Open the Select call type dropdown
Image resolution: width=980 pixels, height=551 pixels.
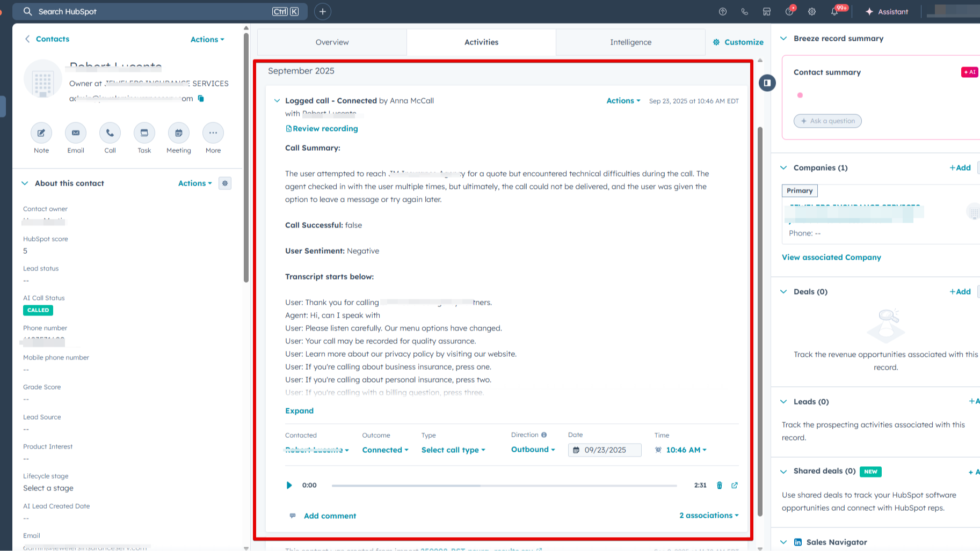[453, 450]
